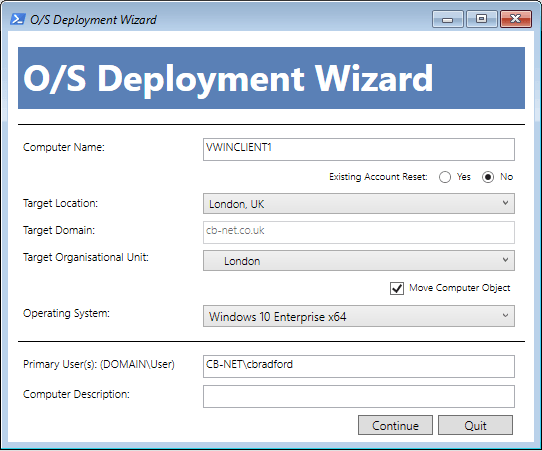This screenshot has height=451, width=542.
Task: Select No for Existing Account Reset
Action: click(488, 177)
